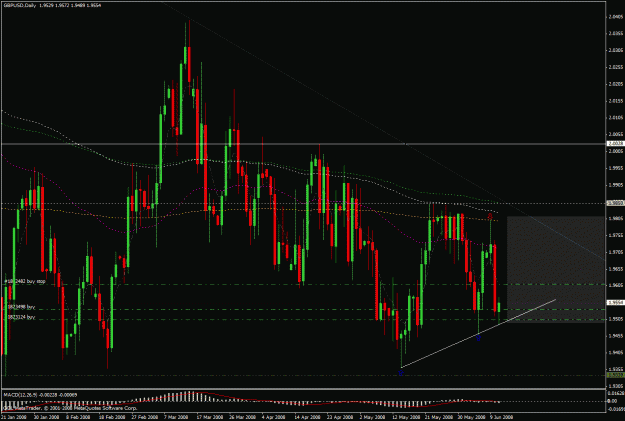The height and width of the screenshot is (421, 625).
Task: Select the grey shaded rectangle object
Action: (x=556, y=270)
